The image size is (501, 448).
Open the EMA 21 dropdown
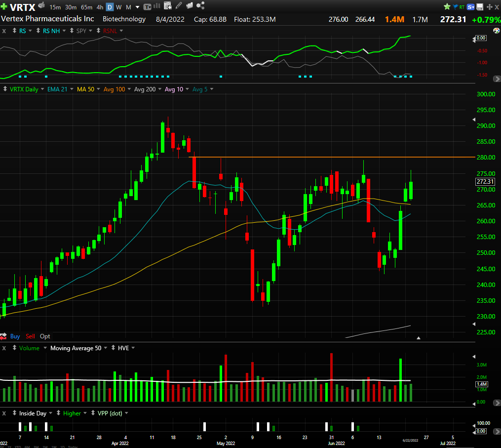click(x=72, y=89)
